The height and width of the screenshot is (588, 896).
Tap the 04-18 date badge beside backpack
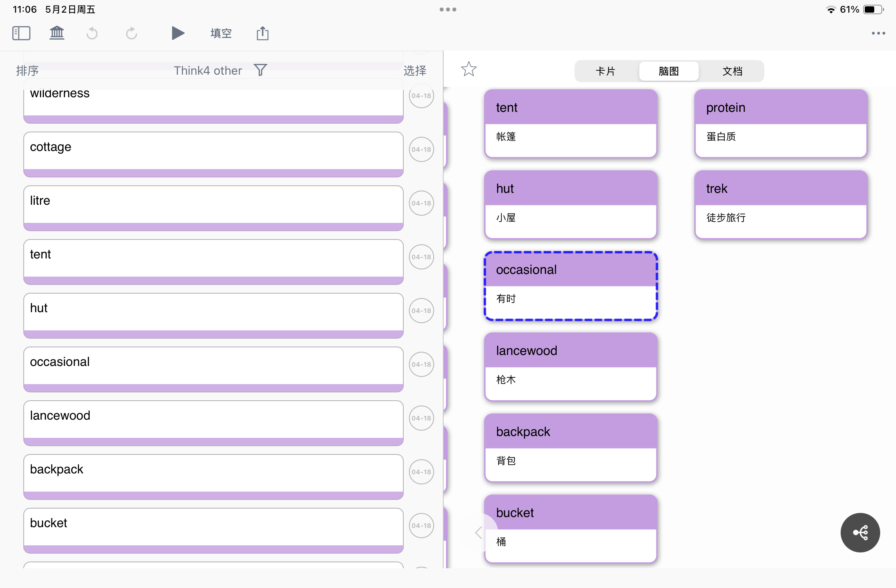click(x=422, y=472)
